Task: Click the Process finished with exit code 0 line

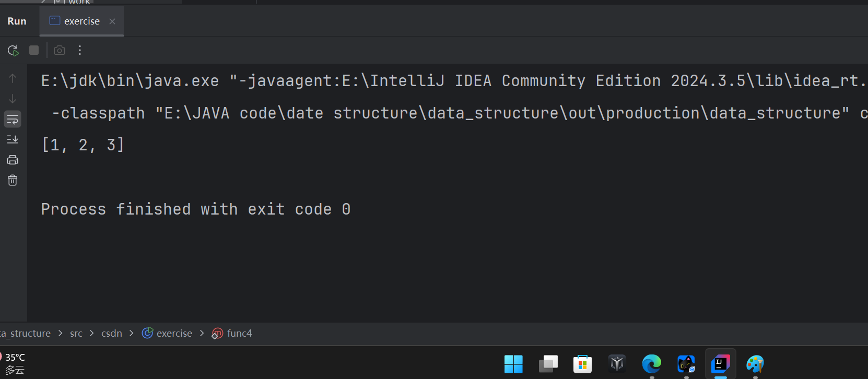Action: point(196,209)
